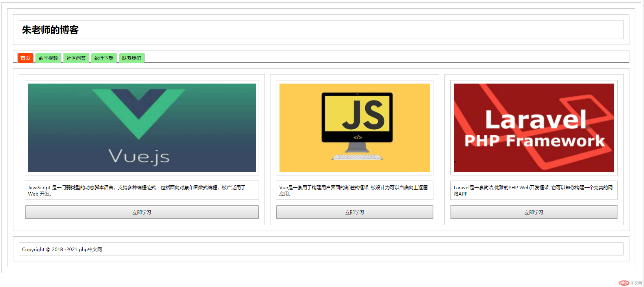Click 立即学习 button under JS card
644x287 pixels.
click(355, 212)
